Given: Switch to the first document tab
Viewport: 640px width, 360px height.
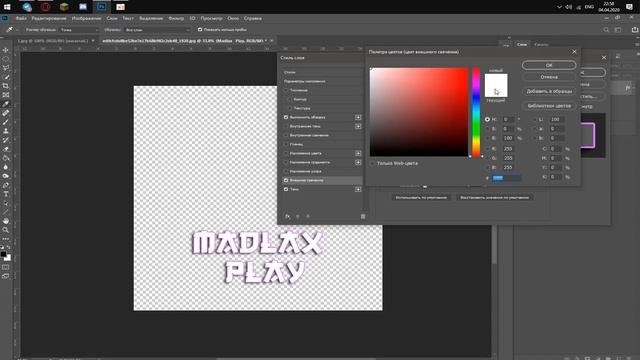Looking at the screenshot, I should 53,41.
